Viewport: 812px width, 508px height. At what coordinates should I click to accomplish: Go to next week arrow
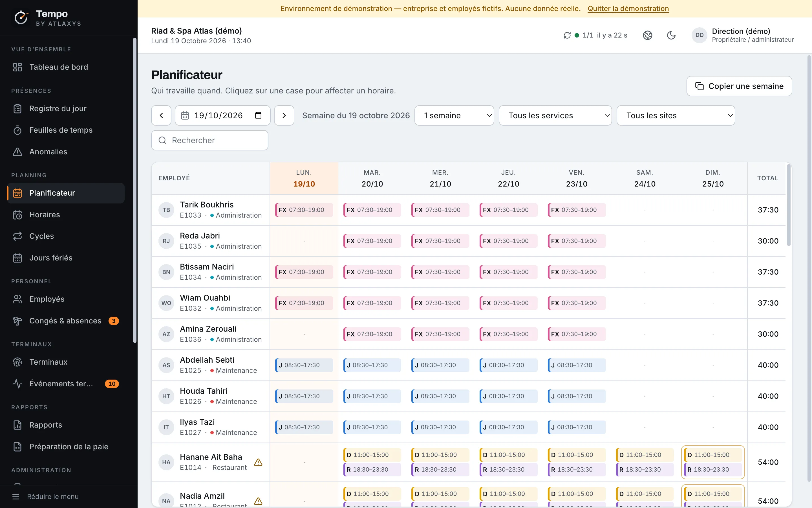point(284,116)
